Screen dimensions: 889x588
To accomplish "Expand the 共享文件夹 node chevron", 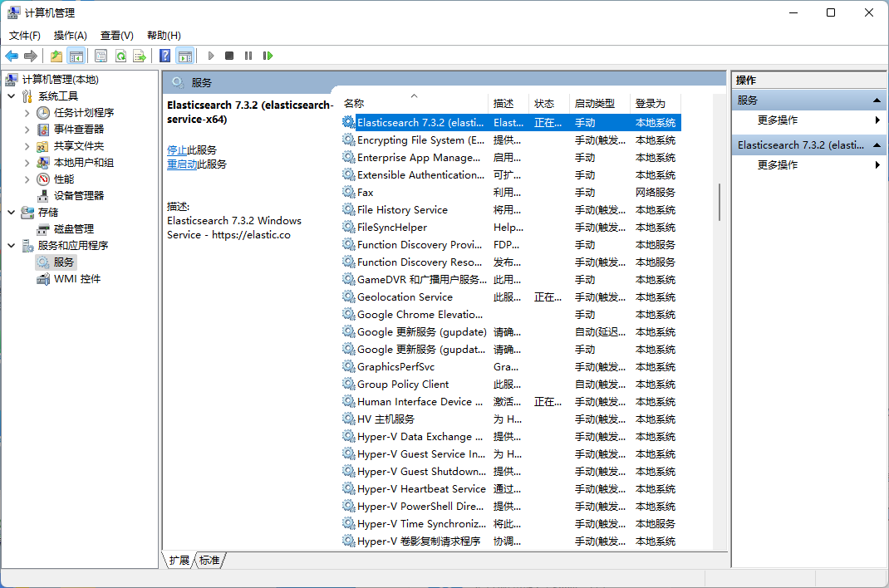I will [27, 146].
